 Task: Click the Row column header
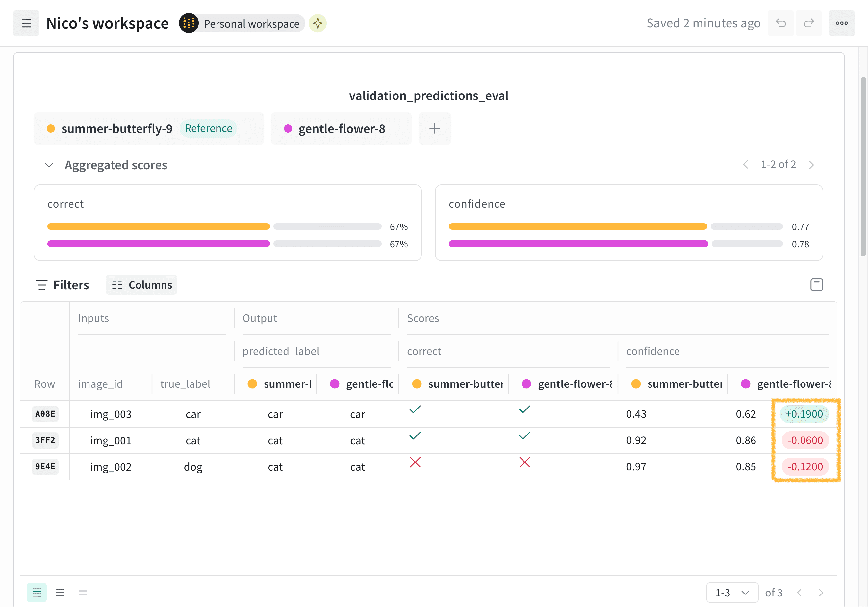tap(45, 384)
